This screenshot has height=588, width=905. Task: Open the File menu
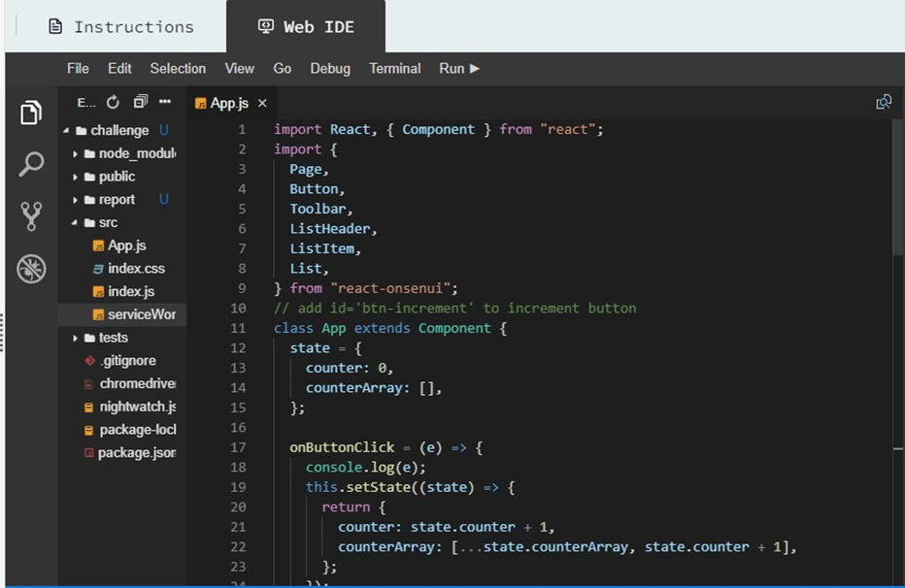pos(78,69)
